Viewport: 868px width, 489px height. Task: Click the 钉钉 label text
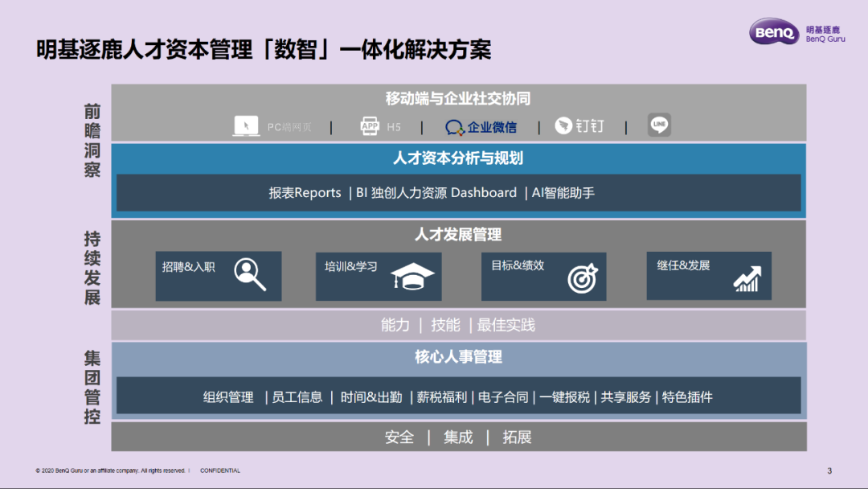pyautogui.click(x=590, y=126)
